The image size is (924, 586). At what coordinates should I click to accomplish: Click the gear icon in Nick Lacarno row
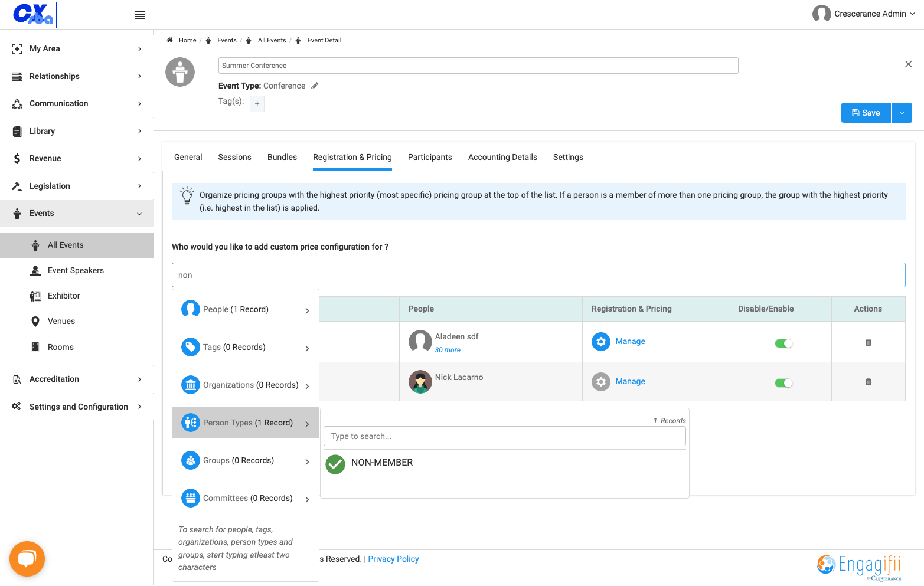click(601, 382)
